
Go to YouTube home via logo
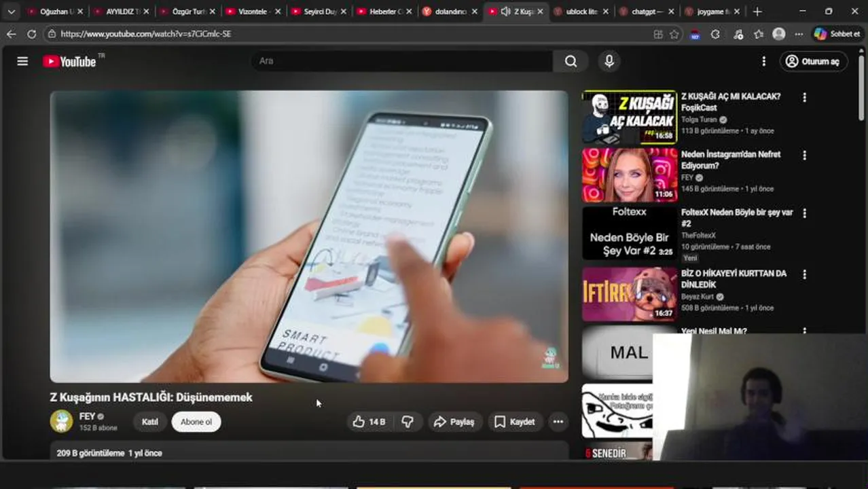point(70,61)
